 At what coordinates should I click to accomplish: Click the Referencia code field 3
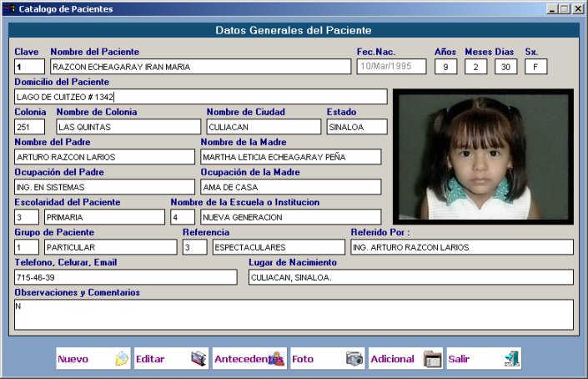coord(194,247)
